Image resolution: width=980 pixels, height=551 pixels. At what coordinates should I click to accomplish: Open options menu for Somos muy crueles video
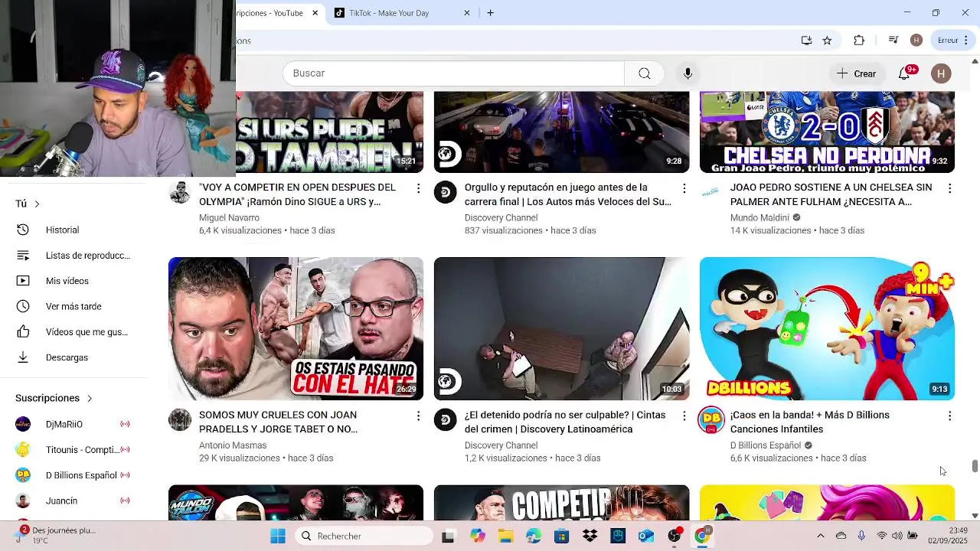[418, 416]
